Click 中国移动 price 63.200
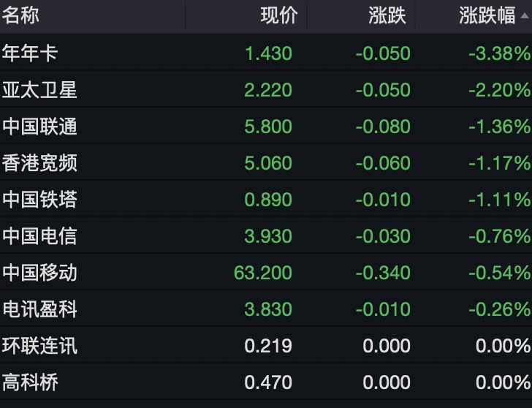Screen dimensions: 532x408 [x=263, y=273]
